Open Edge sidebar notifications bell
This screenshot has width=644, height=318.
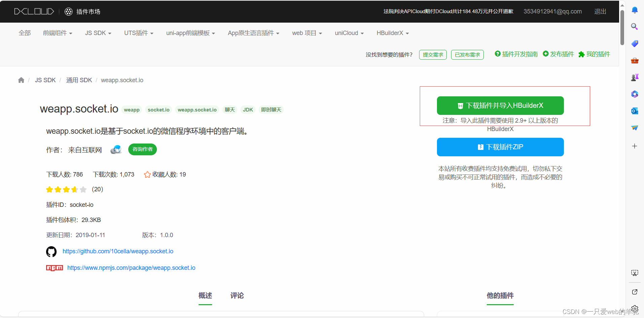tap(635, 10)
